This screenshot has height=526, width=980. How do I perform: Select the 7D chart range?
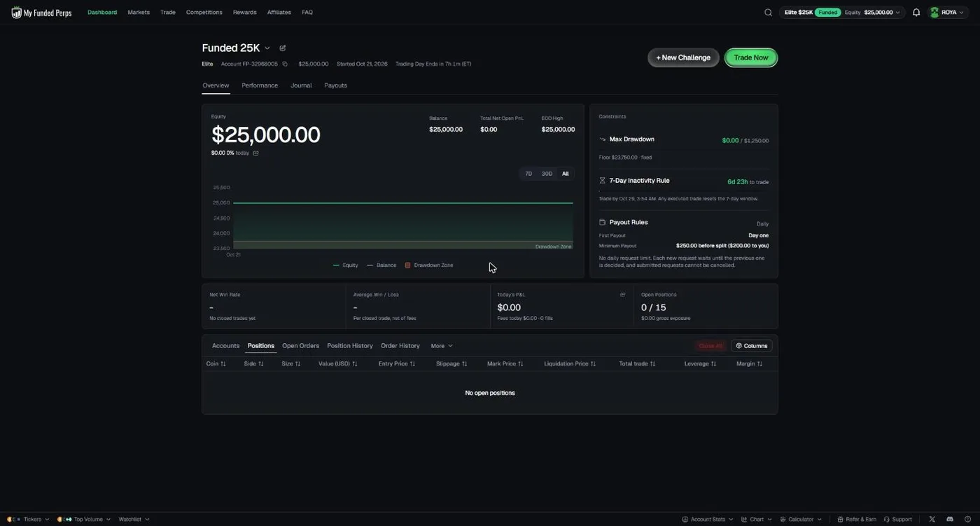pos(528,174)
